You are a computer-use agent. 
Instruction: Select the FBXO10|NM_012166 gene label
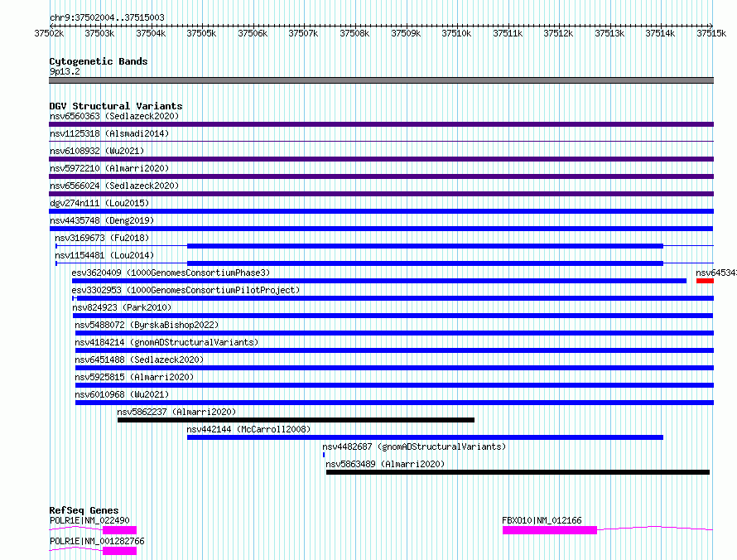[542, 520]
